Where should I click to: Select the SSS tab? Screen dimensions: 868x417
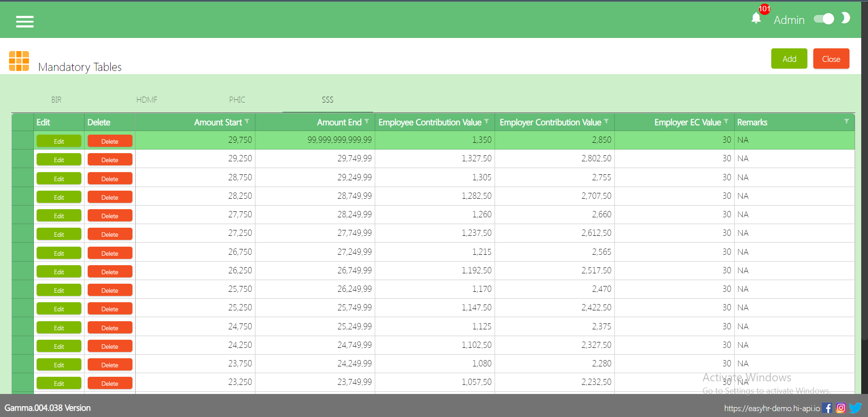coord(328,100)
